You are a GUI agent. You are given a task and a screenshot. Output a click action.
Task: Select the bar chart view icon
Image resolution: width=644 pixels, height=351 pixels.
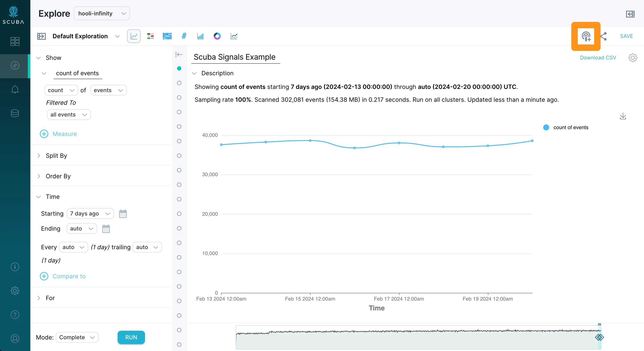pyautogui.click(x=200, y=36)
